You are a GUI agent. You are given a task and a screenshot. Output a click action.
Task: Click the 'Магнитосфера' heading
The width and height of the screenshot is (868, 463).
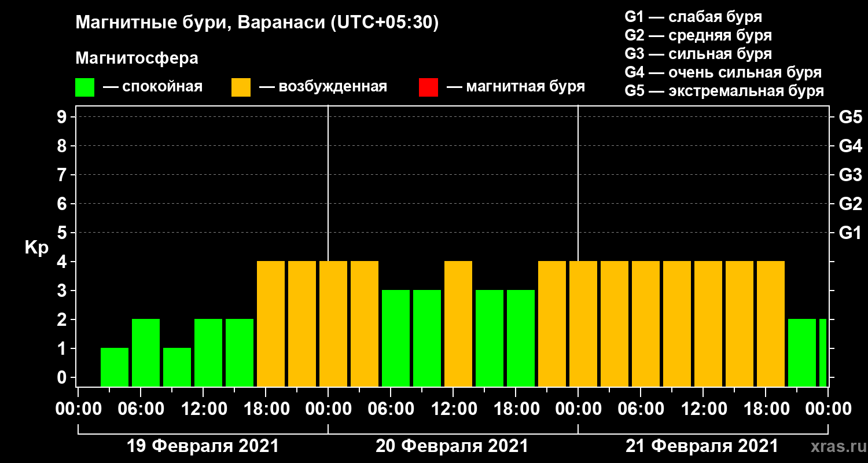tap(137, 58)
